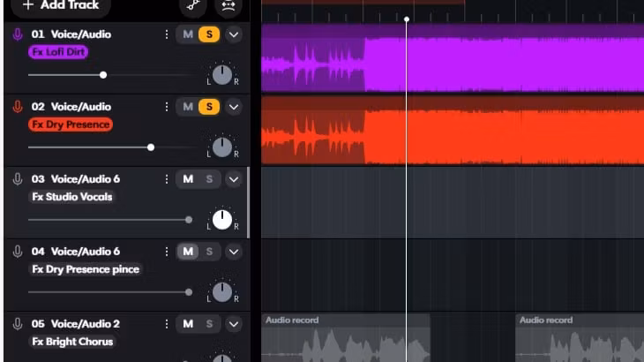Open the Fx Lofi Dirt effect preset
The image size is (644, 362).
tap(58, 52)
